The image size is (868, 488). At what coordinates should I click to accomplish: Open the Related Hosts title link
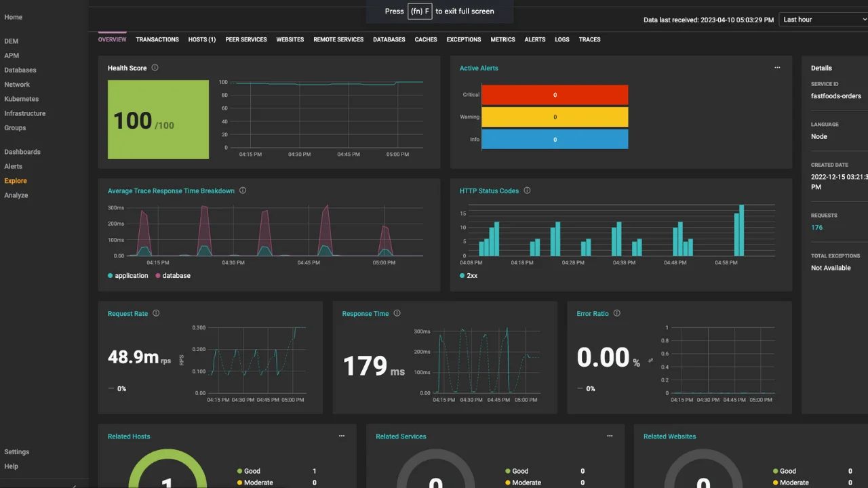point(129,436)
